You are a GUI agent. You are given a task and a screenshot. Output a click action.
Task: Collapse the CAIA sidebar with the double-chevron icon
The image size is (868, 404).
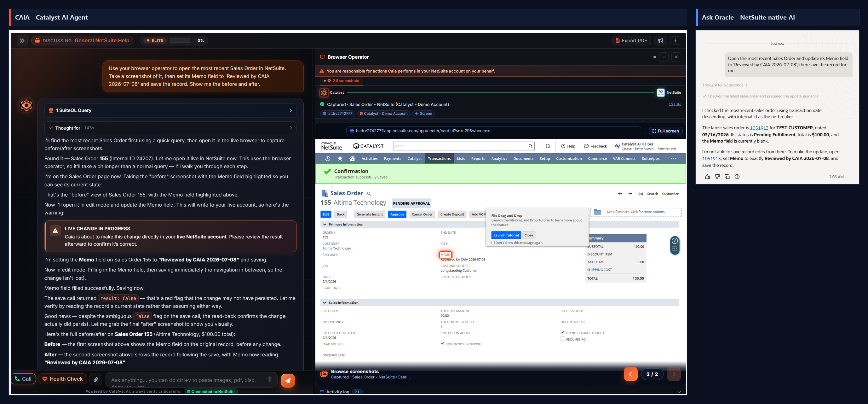(x=22, y=40)
